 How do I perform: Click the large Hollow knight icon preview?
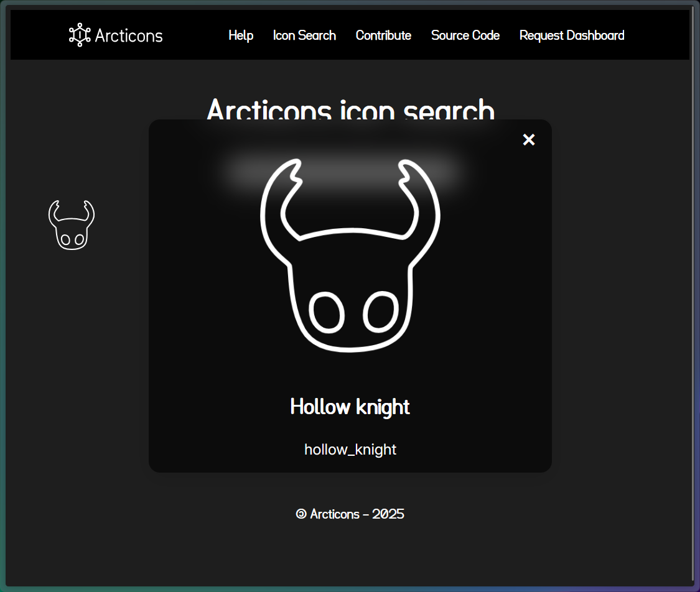[x=350, y=255]
